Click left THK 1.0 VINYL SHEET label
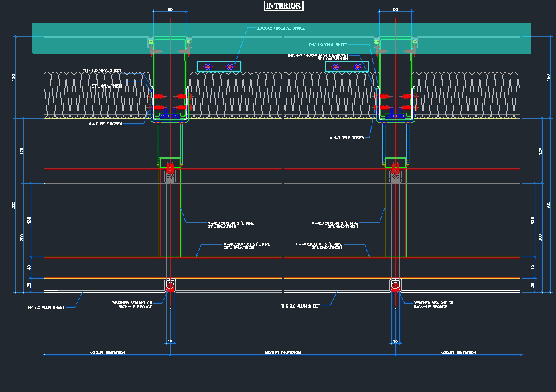Screen dimensions: 556x392 pos(102,70)
